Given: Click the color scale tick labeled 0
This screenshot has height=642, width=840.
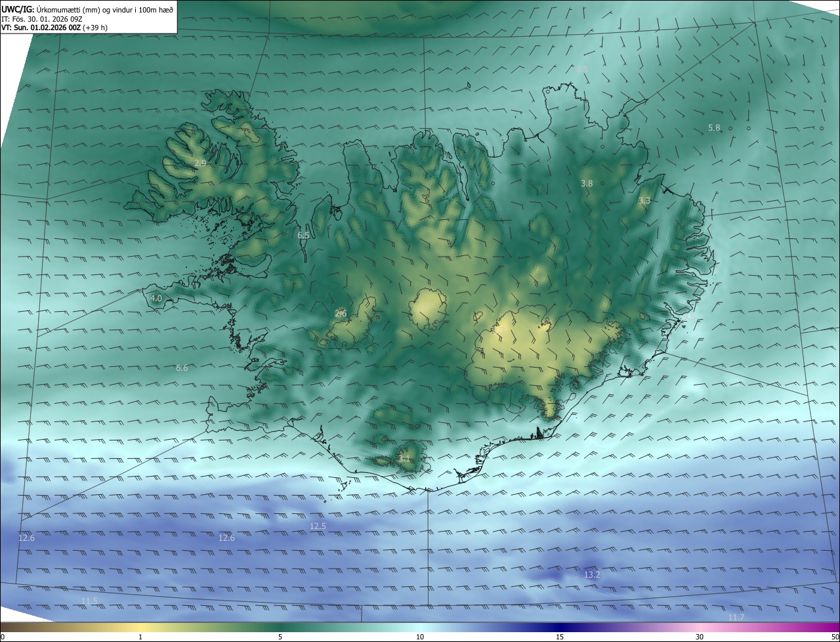Looking at the screenshot, I should click(3, 637).
